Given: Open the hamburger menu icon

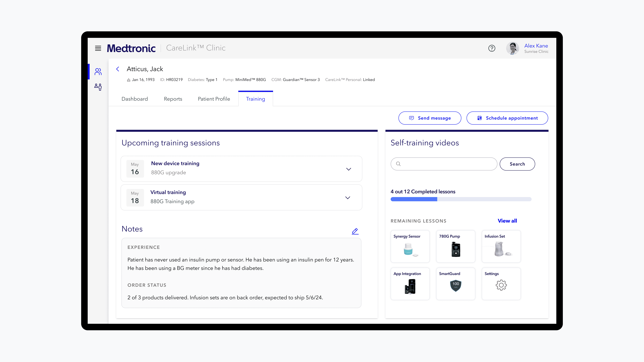Looking at the screenshot, I should pyautogui.click(x=98, y=48).
